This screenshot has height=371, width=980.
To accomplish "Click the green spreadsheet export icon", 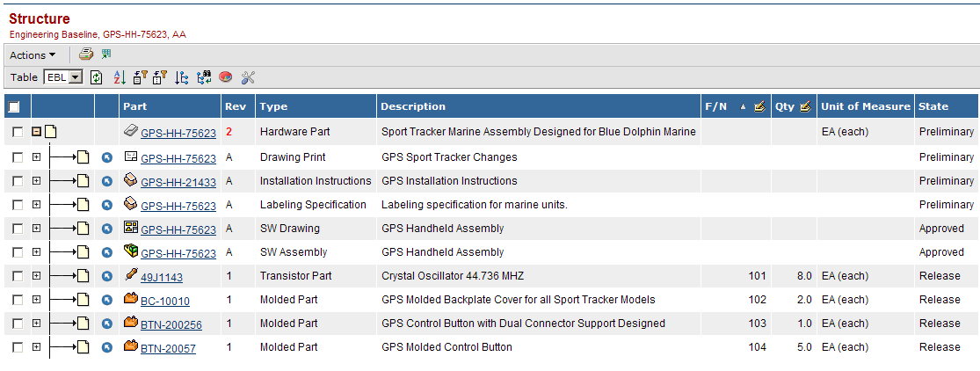I will (x=106, y=55).
